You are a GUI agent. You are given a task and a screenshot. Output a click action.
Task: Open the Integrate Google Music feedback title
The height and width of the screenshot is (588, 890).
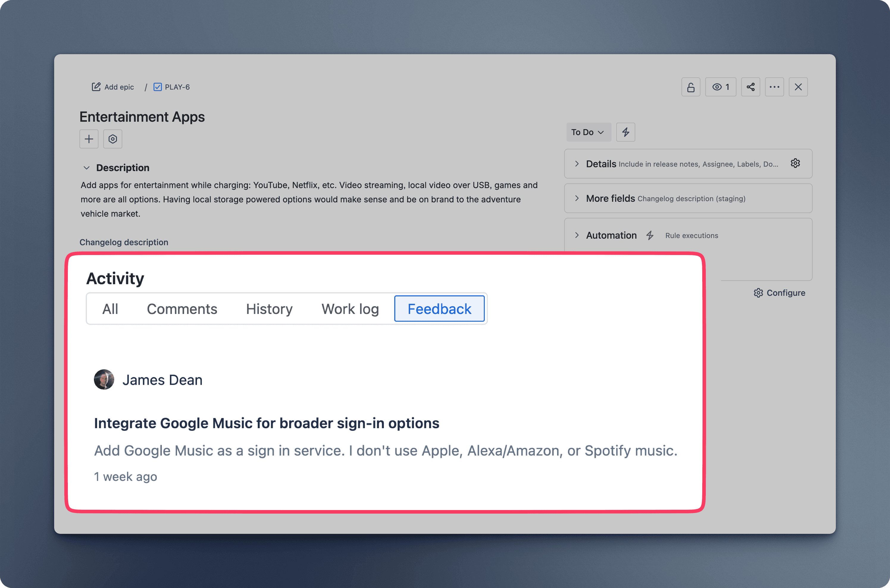tap(267, 423)
